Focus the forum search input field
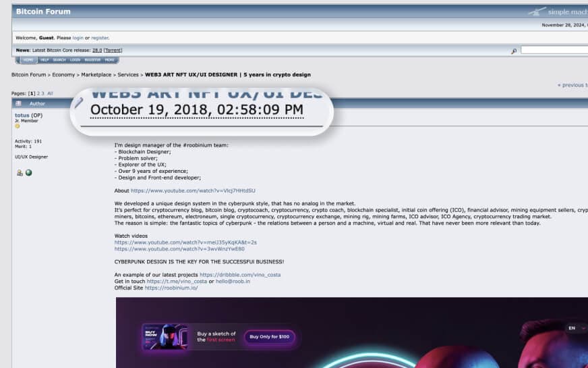 click(554, 50)
